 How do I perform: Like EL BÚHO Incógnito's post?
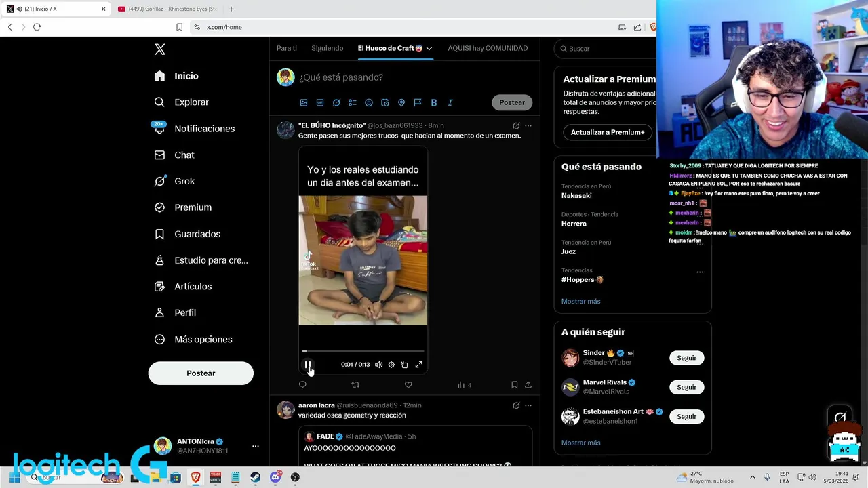point(408,385)
